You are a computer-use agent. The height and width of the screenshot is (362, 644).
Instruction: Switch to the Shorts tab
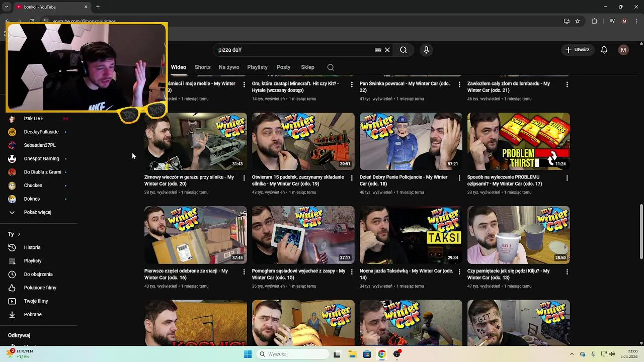point(203,67)
